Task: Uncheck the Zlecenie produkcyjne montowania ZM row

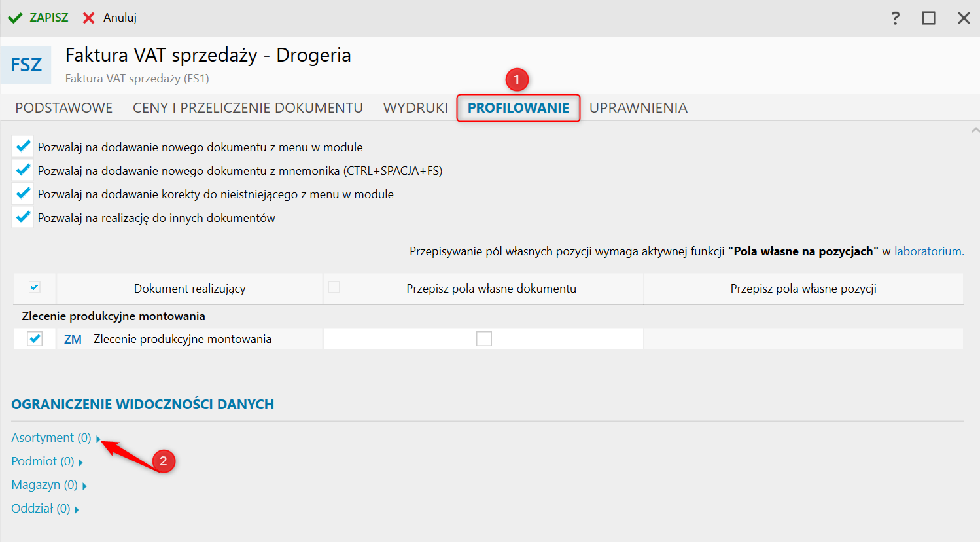Action: tap(35, 339)
